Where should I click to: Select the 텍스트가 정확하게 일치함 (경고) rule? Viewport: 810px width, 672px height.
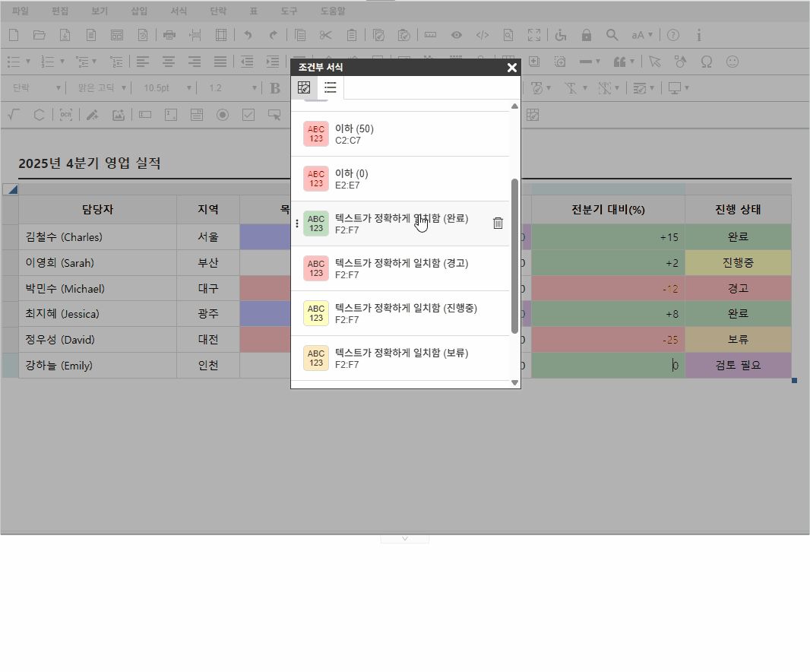pyautogui.click(x=400, y=268)
